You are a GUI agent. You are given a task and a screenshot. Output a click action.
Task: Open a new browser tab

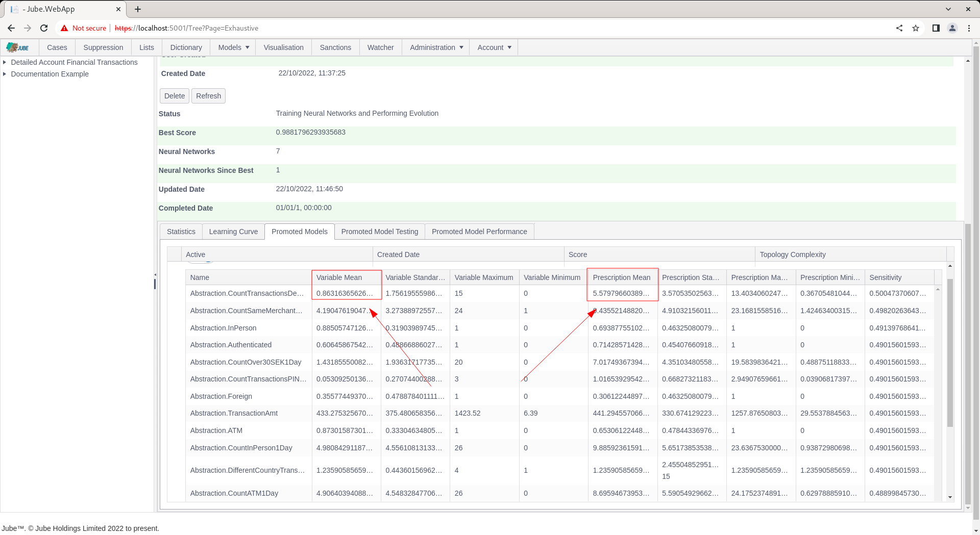tap(138, 9)
